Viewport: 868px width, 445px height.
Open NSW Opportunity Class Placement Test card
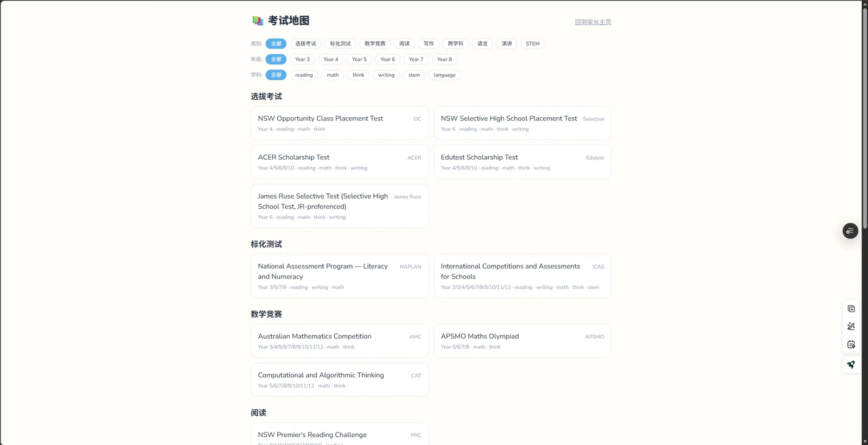pos(340,123)
